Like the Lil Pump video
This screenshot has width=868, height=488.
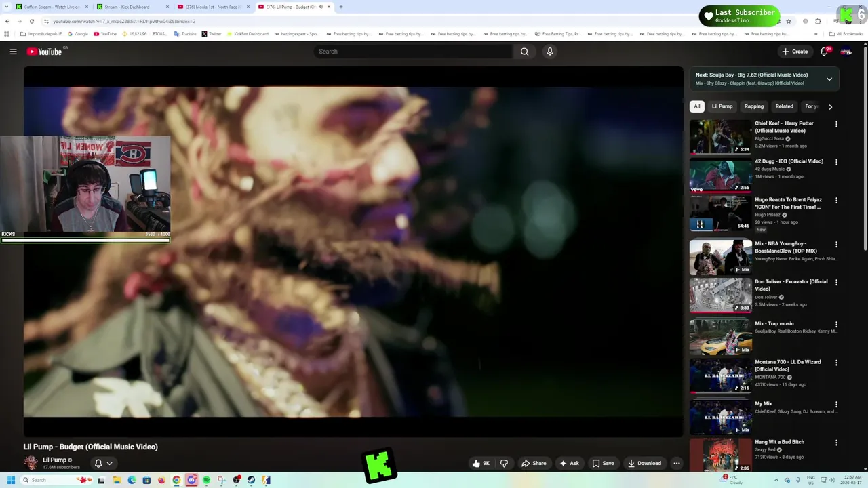(x=481, y=464)
